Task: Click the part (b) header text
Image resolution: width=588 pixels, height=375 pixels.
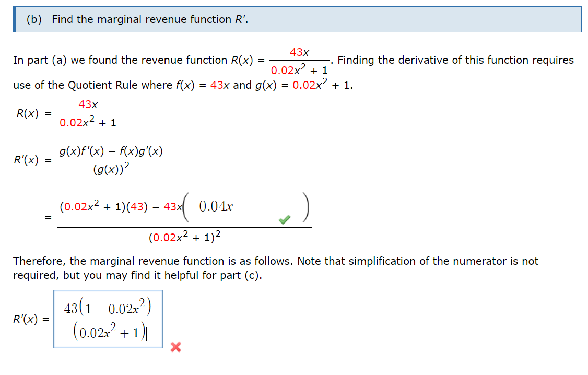Action: click(137, 19)
